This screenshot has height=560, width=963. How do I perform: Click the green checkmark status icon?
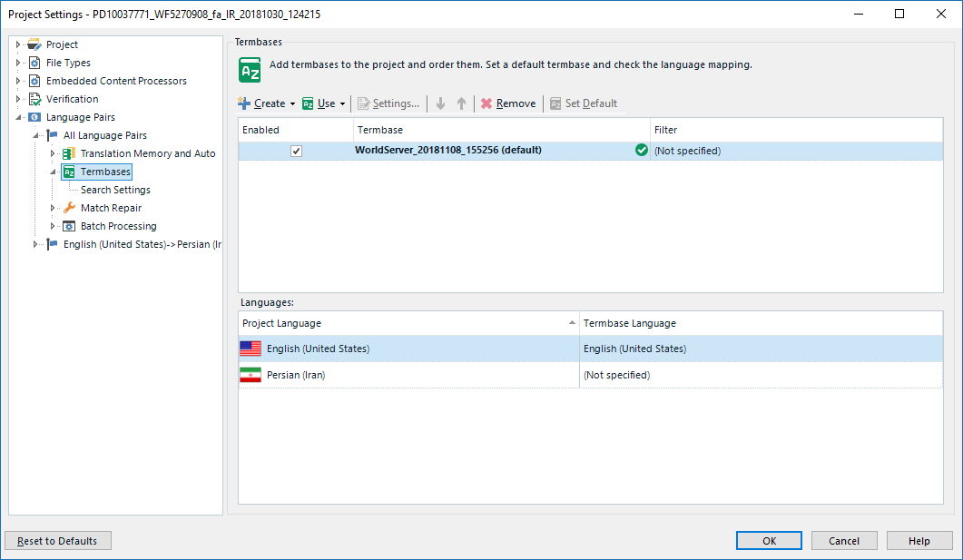click(642, 151)
